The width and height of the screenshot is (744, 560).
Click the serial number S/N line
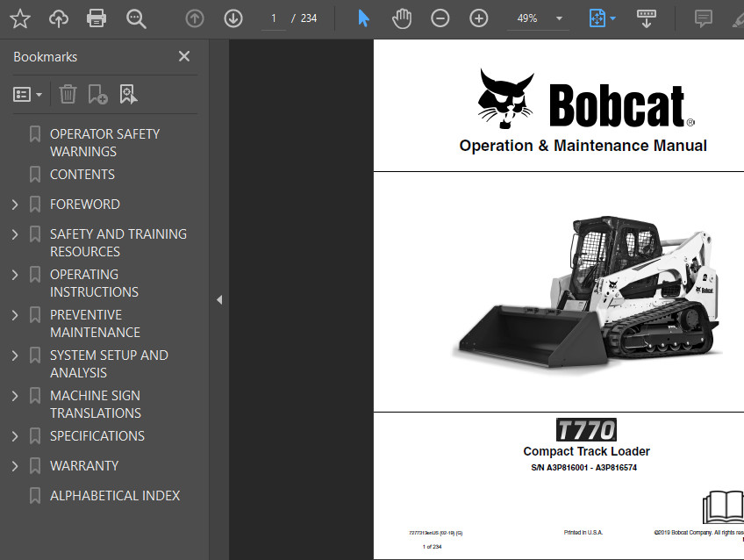(583, 468)
